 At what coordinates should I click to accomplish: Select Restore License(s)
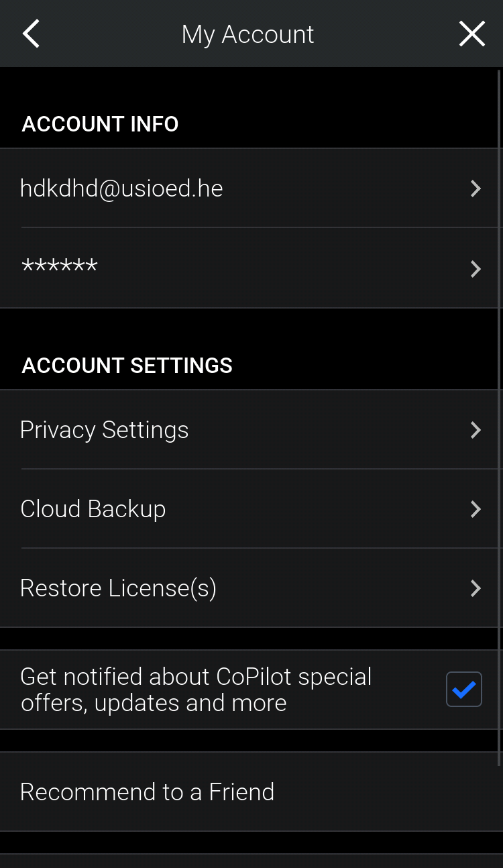pyautogui.click(x=118, y=588)
